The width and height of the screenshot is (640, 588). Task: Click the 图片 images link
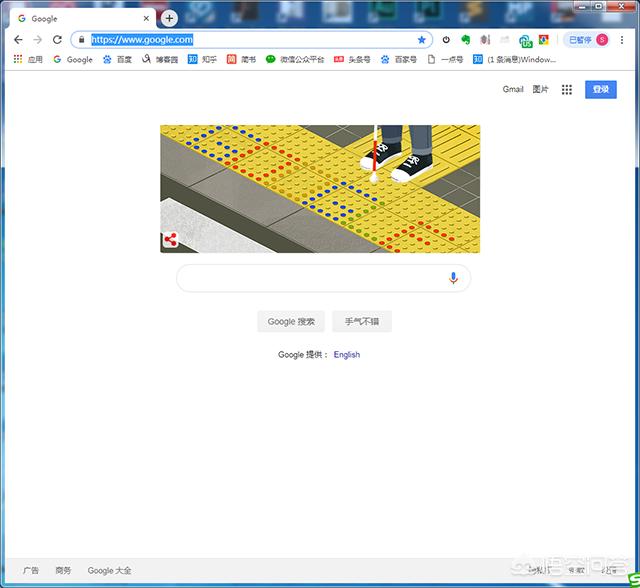click(x=540, y=89)
